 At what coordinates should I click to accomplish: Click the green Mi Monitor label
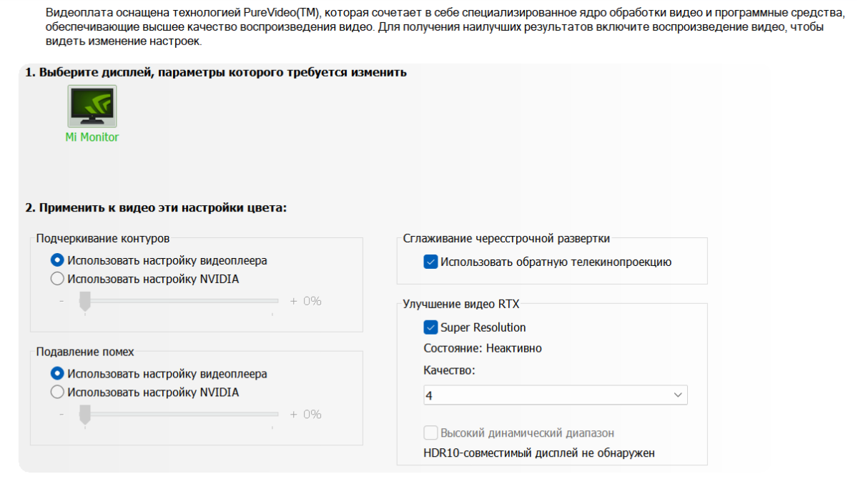pos(92,137)
